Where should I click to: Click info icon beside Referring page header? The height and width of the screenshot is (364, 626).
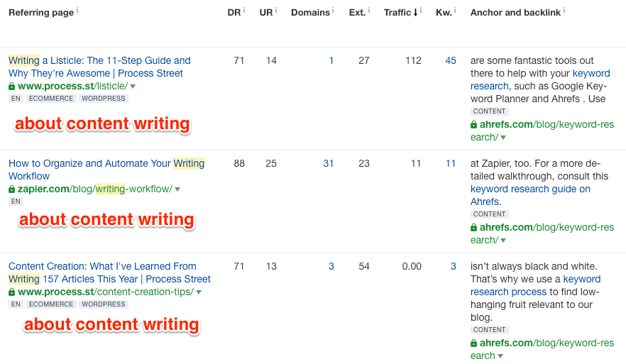coord(77,11)
